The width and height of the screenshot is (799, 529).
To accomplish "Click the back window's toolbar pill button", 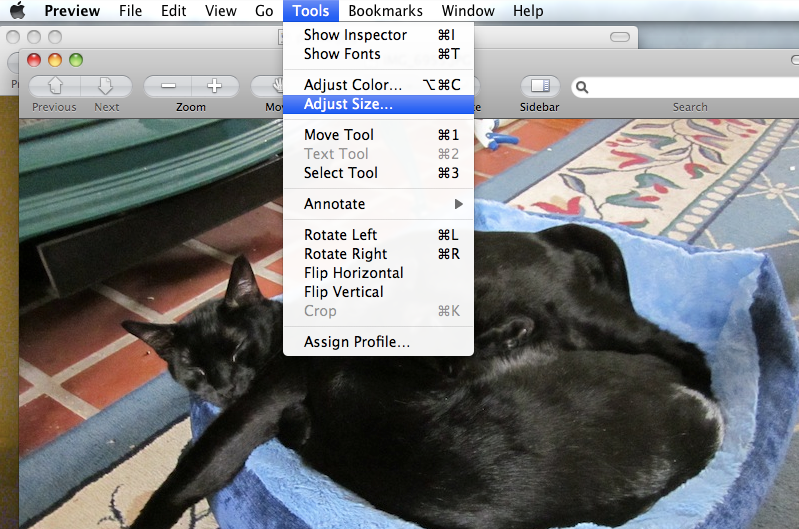I will (x=620, y=37).
